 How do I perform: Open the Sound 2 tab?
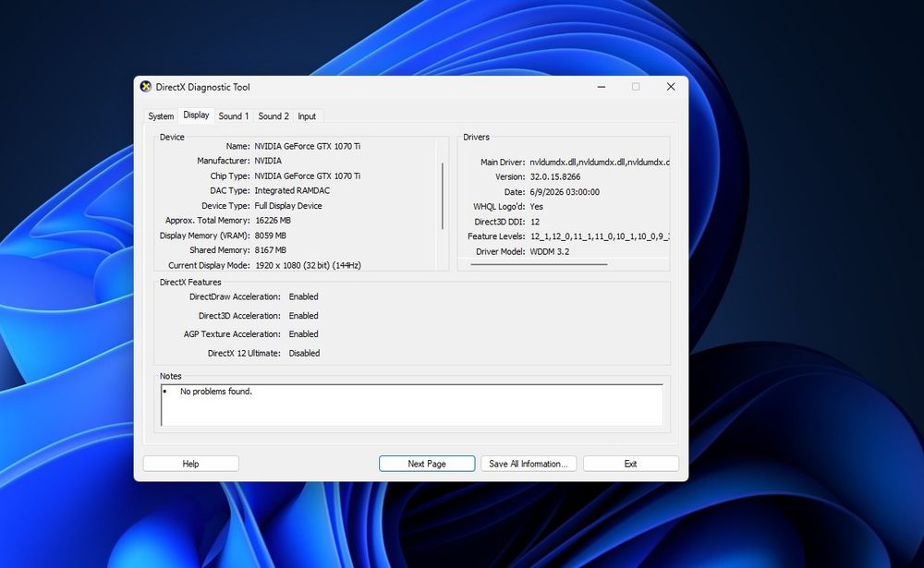point(274,116)
